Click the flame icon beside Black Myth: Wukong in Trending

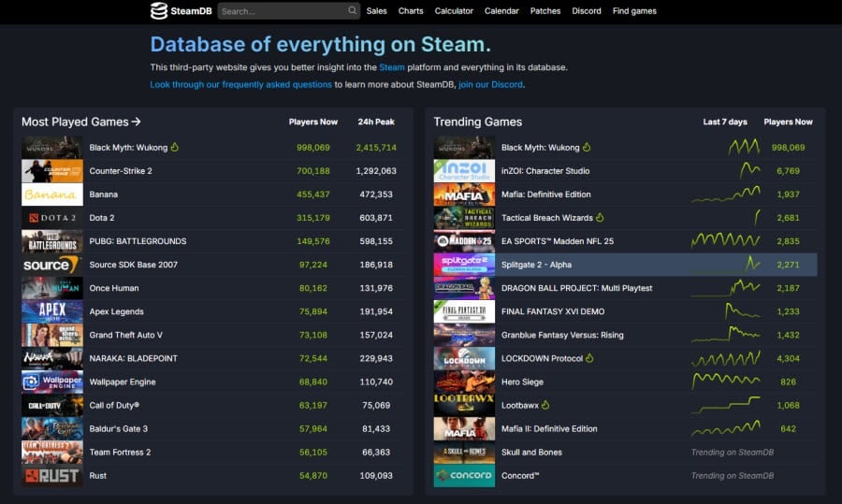click(587, 147)
